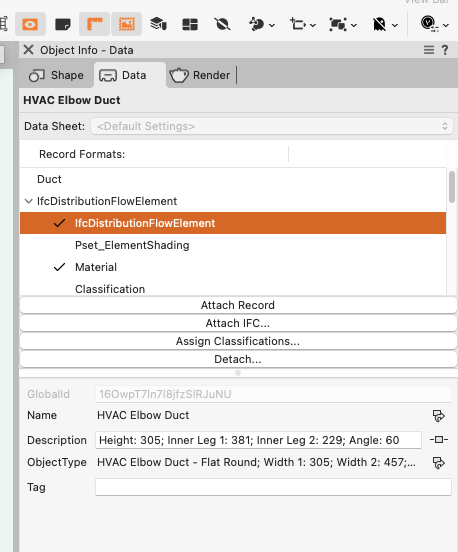
Task: Click into the Tag input field
Action: tap(273, 487)
